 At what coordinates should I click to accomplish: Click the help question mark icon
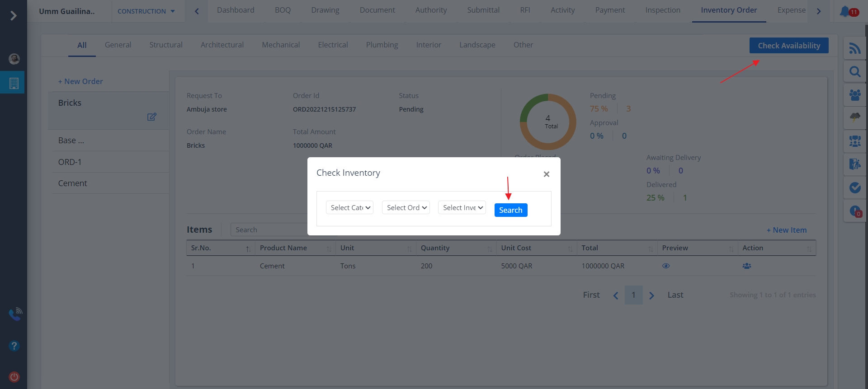(14, 346)
